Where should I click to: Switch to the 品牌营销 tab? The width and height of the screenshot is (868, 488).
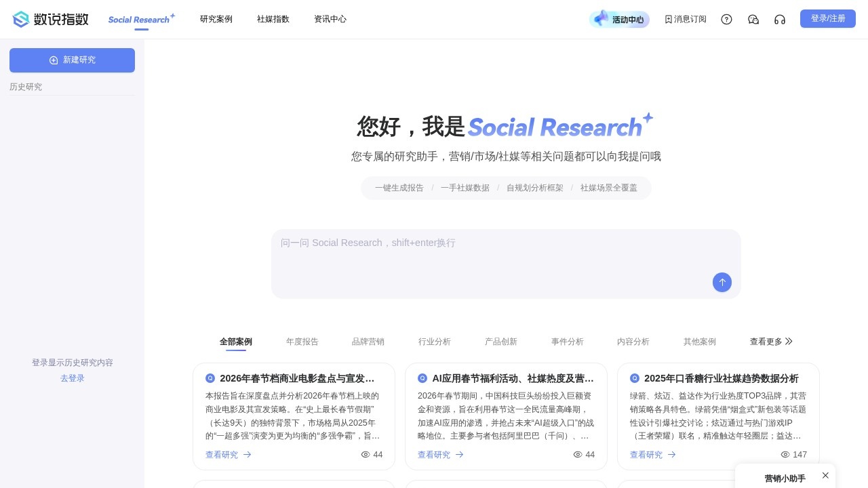pos(368,342)
